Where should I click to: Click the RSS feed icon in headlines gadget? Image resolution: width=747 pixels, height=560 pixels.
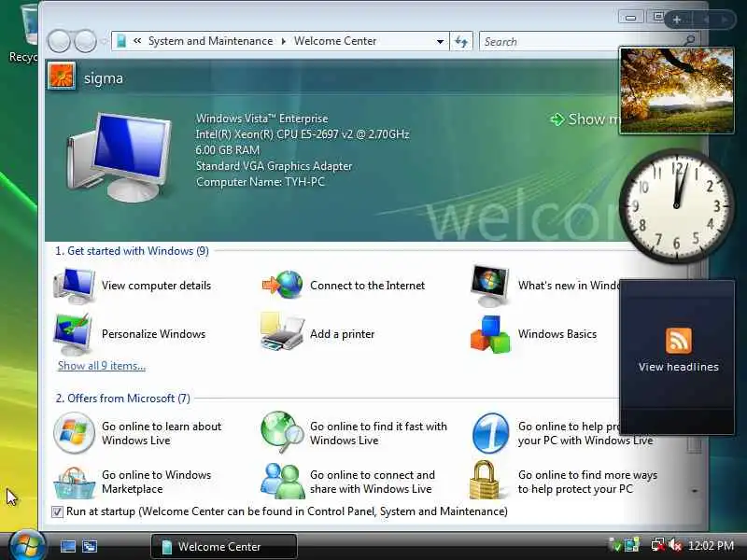point(679,341)
